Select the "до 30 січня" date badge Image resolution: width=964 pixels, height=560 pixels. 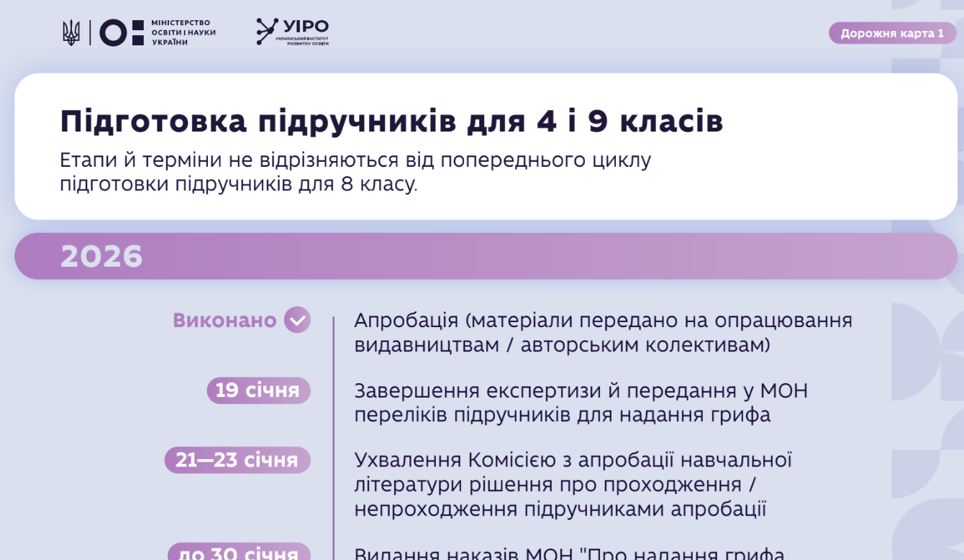click(239, 553)
